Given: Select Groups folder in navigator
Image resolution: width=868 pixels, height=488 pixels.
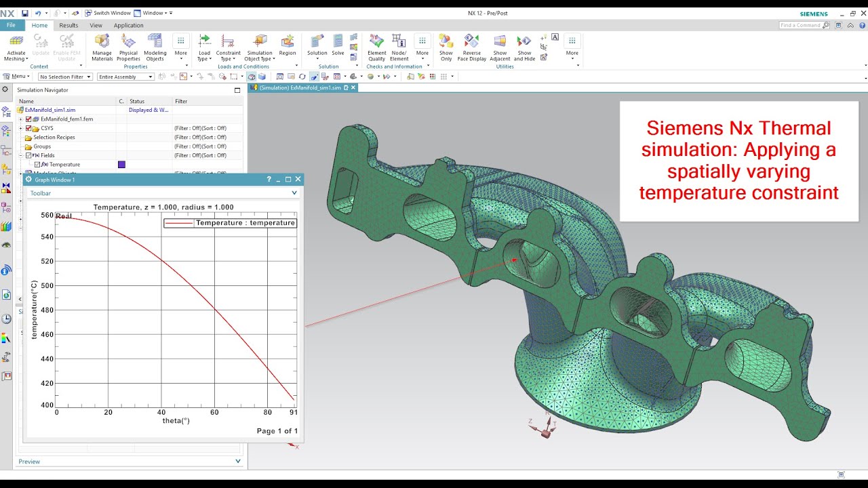Looking at the screenshot, I should click(x=42, y=146).
